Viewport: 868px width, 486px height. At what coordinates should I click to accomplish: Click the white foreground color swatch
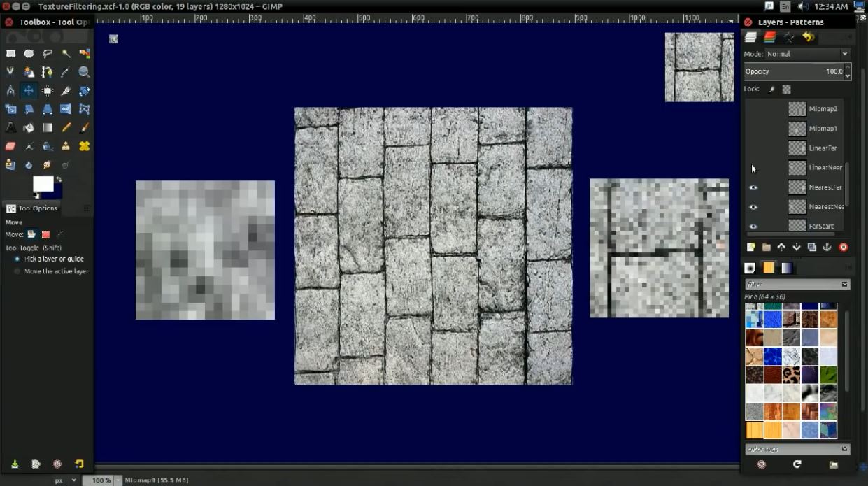(42, 183)
